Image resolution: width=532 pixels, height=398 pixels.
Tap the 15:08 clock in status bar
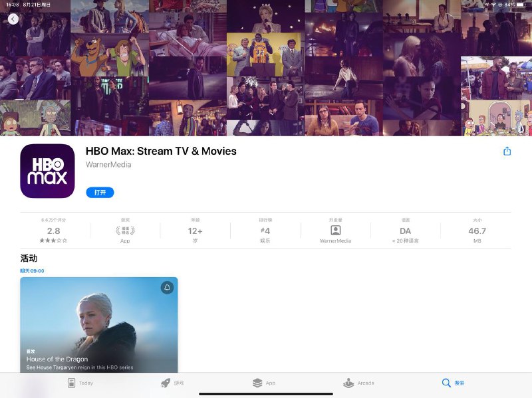click(13, 5)
